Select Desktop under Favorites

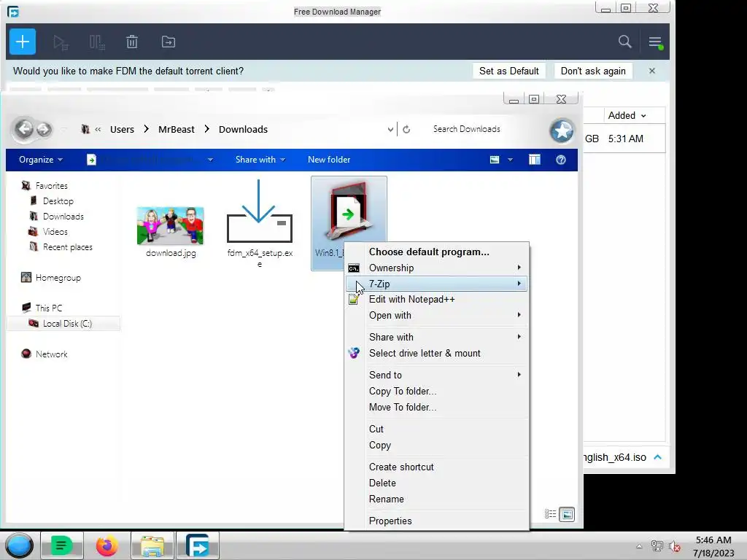pyautogui.click(x=58, y=201)
